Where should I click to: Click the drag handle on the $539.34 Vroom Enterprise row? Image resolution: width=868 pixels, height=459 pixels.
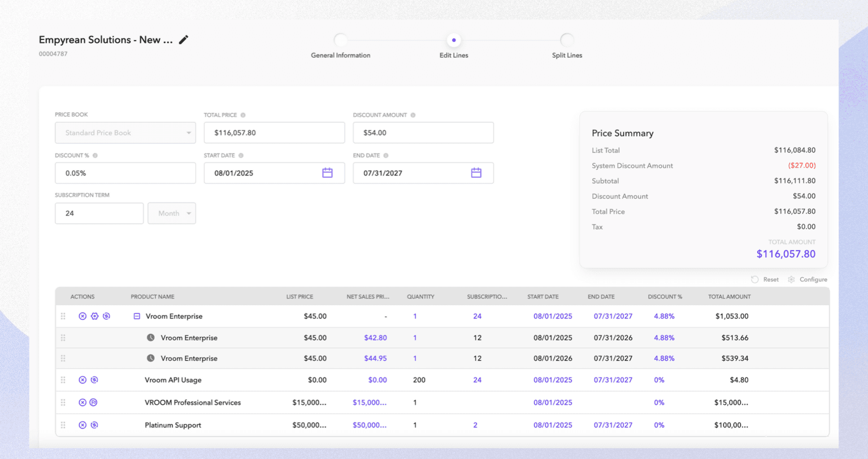pyautogui.click(x=63, y=358)
